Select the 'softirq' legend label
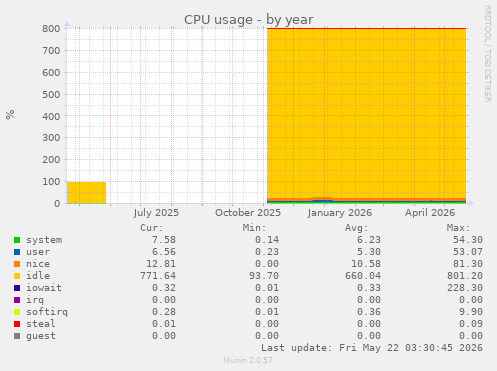This screenshot has height=371, width=497. point(47,312)
